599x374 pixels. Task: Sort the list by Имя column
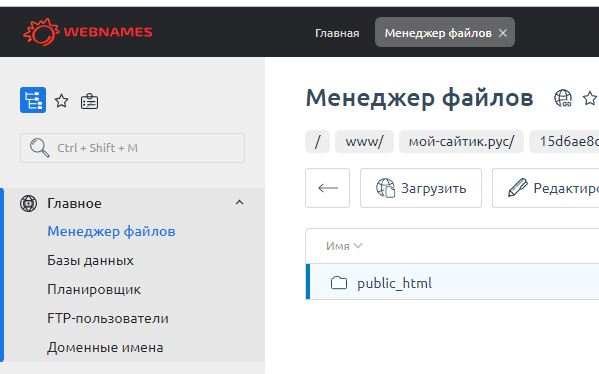(x=344, y=246)
